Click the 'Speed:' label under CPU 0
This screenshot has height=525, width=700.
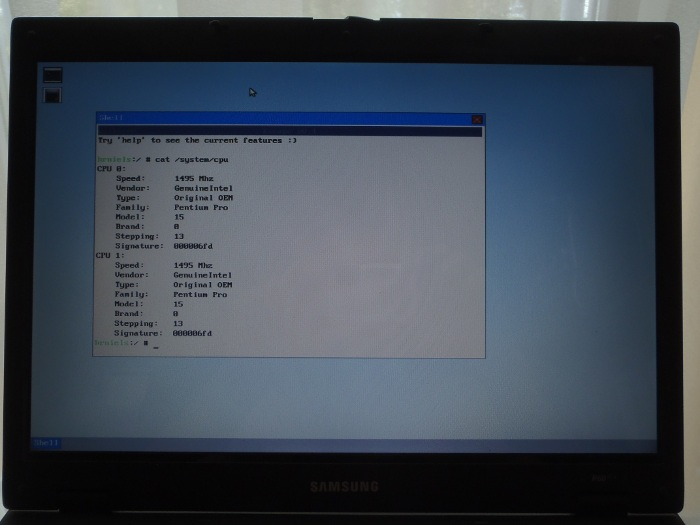(131, 178)
